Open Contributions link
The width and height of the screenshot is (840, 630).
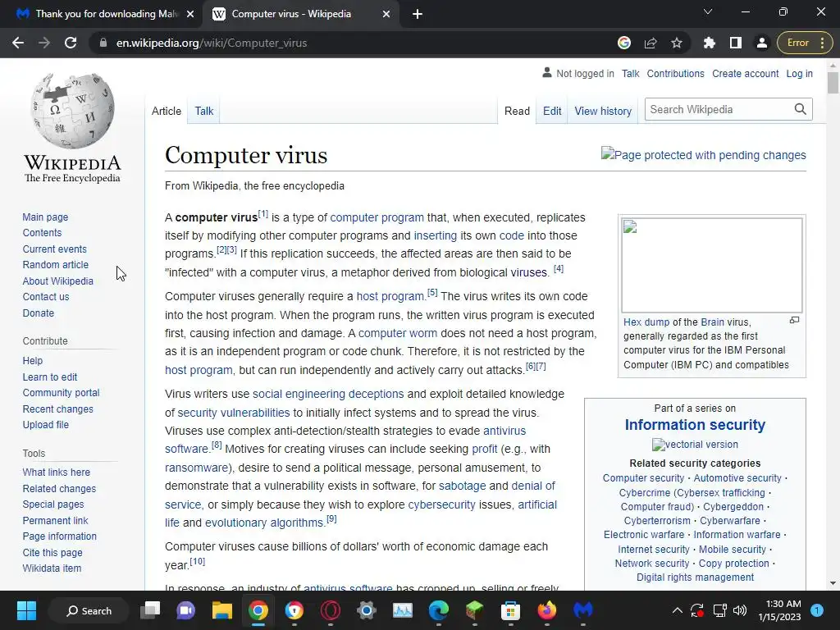[676, 73]
